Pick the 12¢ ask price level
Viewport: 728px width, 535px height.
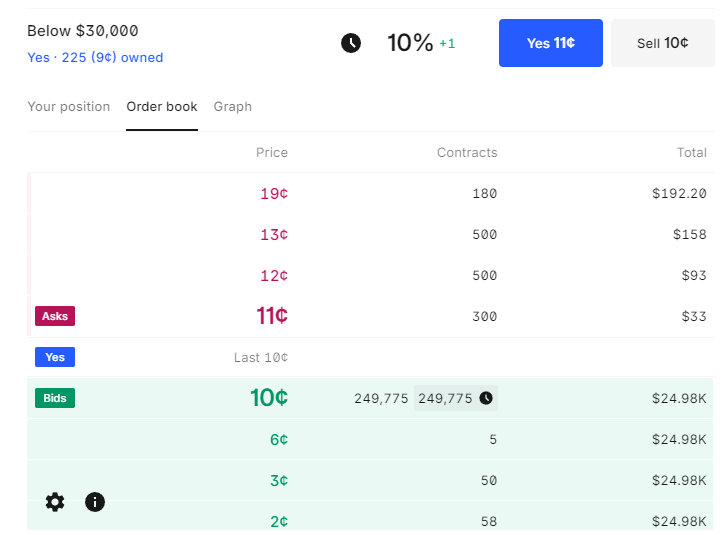(x=274, y=275)
